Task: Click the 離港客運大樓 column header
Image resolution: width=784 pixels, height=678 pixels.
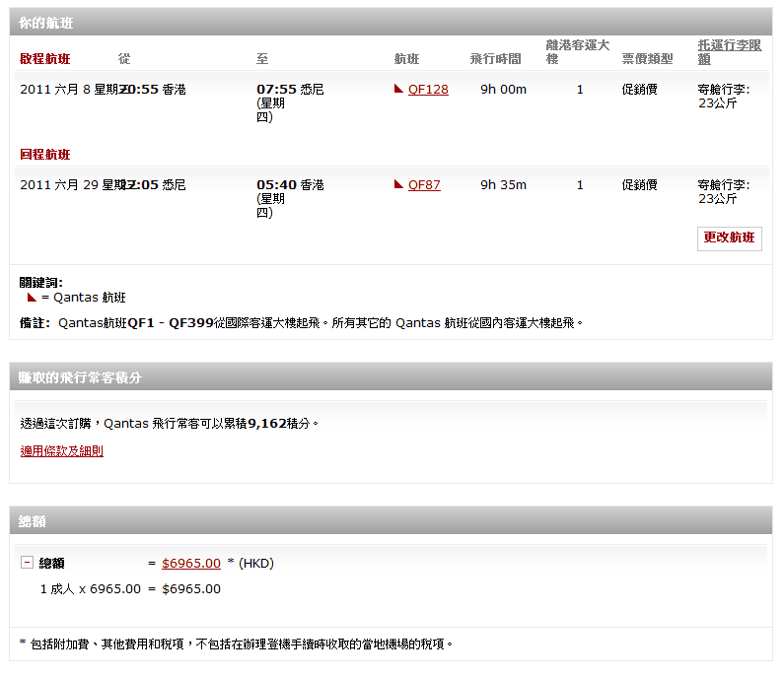Action: tap(577, 52)
